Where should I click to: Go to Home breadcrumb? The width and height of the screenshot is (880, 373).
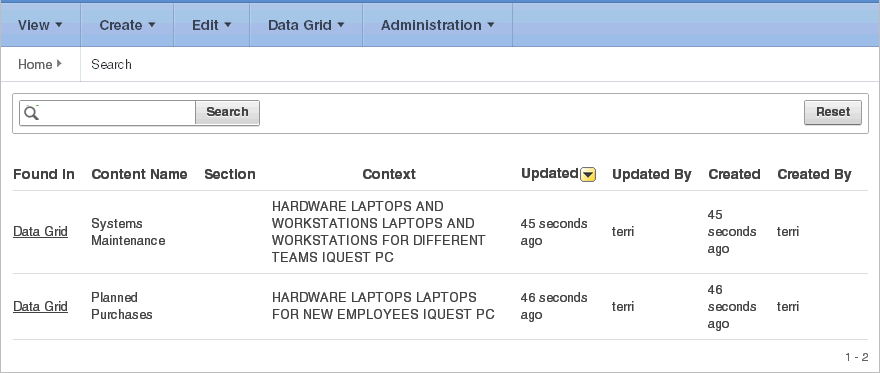(x=35, y=65)
